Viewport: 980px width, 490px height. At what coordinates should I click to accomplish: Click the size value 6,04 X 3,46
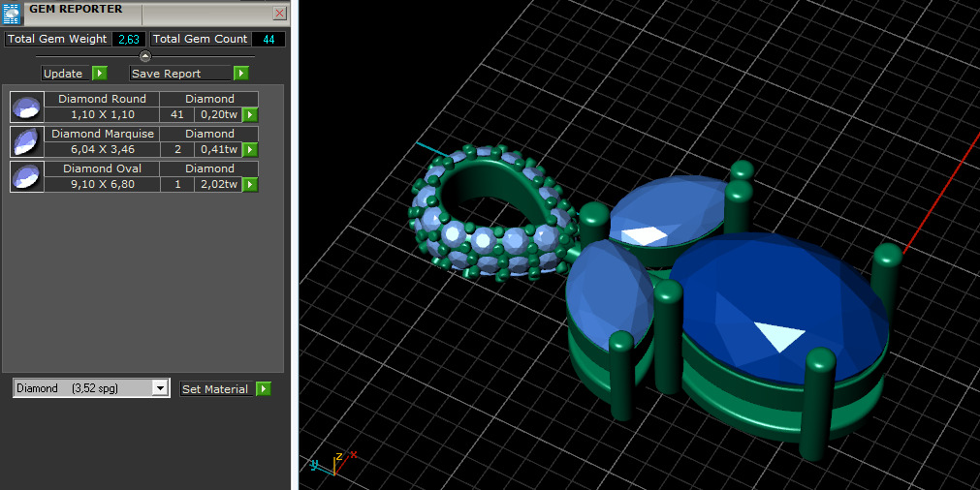click(102, 149)
